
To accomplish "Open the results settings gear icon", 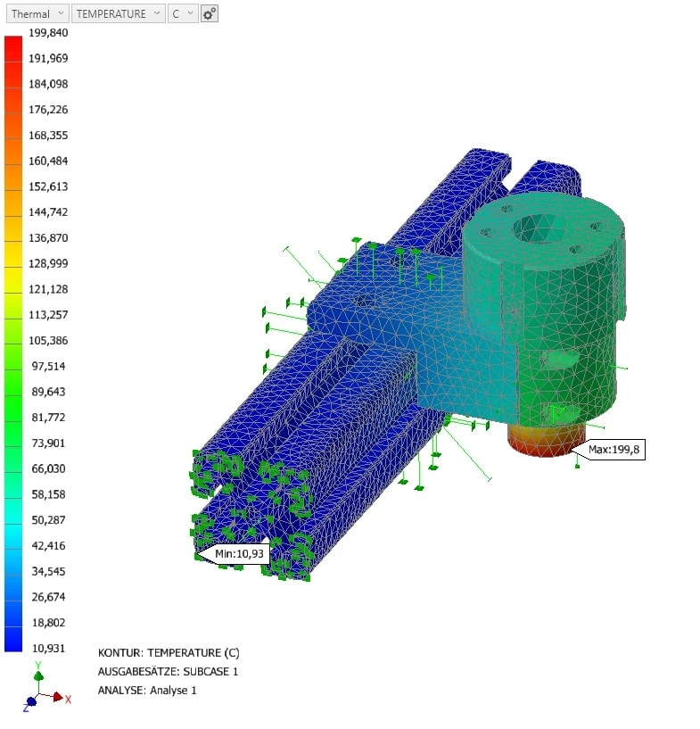I will point(209,14).
